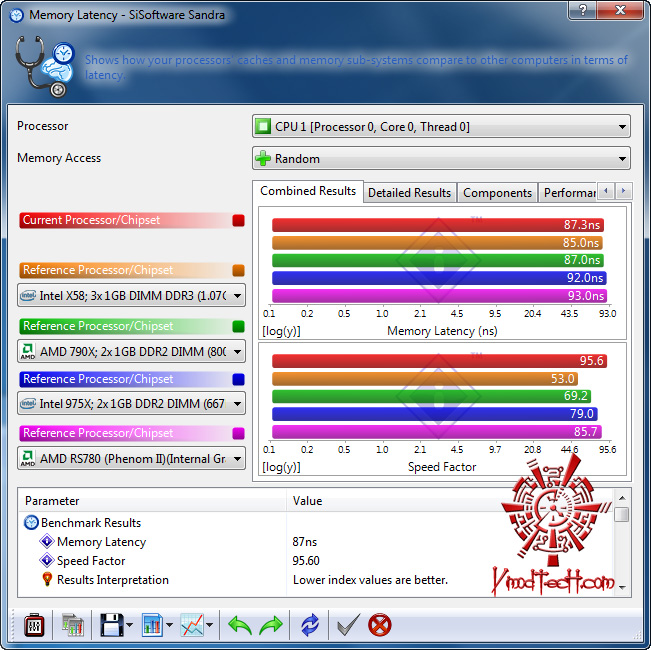
Task: Open the Intel X58 reference chipset dropdown
Action: 131,296
